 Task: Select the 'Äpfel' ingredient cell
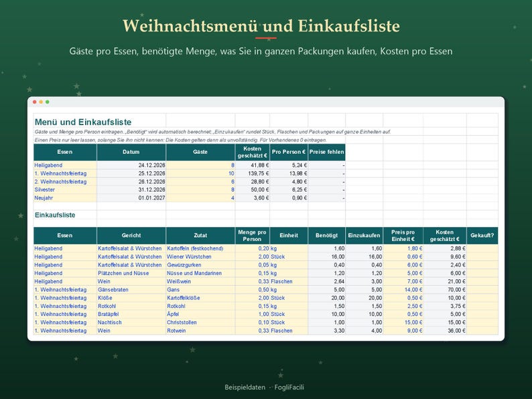click(200, 314)
